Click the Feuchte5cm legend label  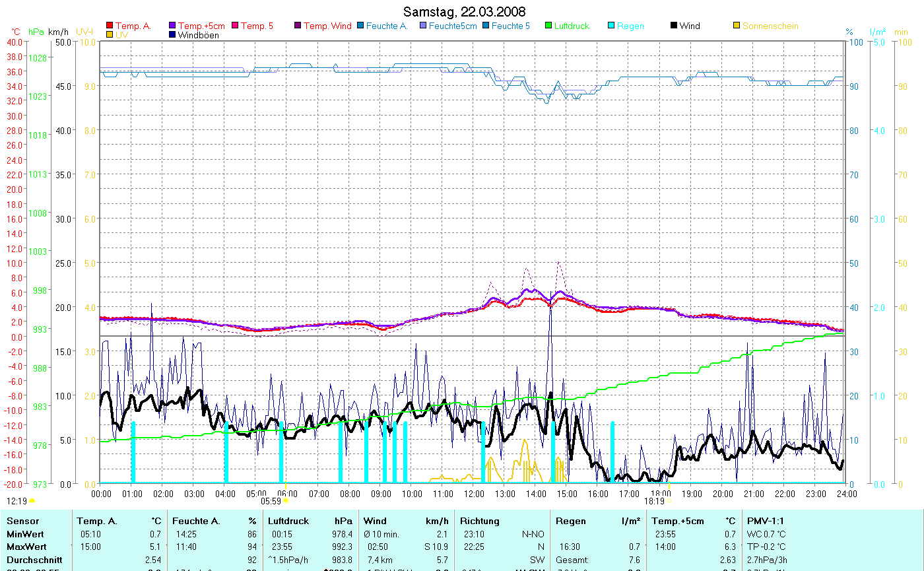(451, 26)
